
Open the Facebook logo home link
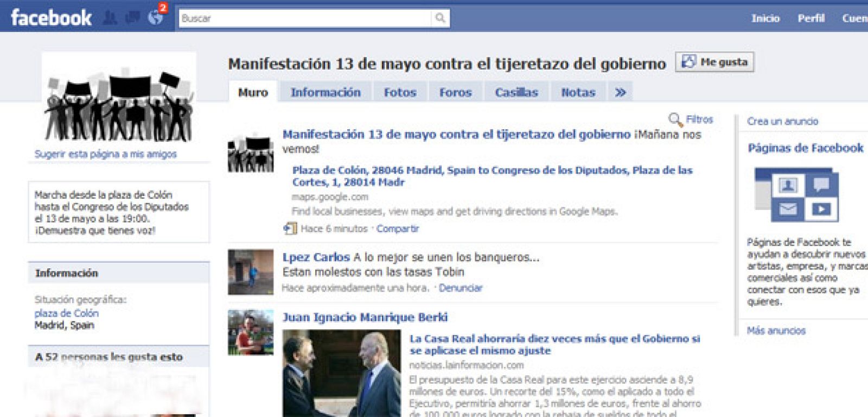[x=51, y=18]
